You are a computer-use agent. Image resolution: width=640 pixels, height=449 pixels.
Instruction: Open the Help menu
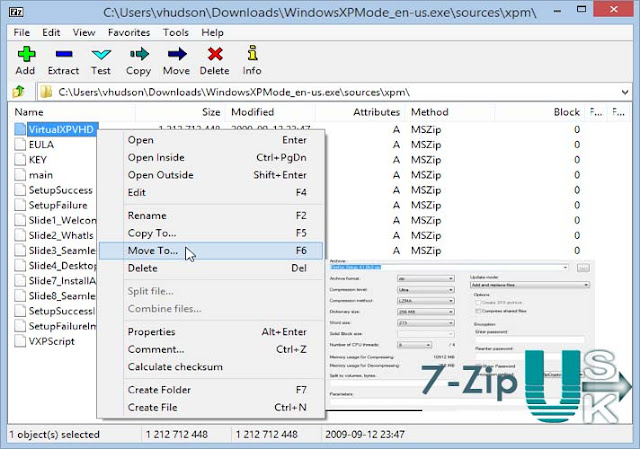pyautogui.click(x=212, y=33)
